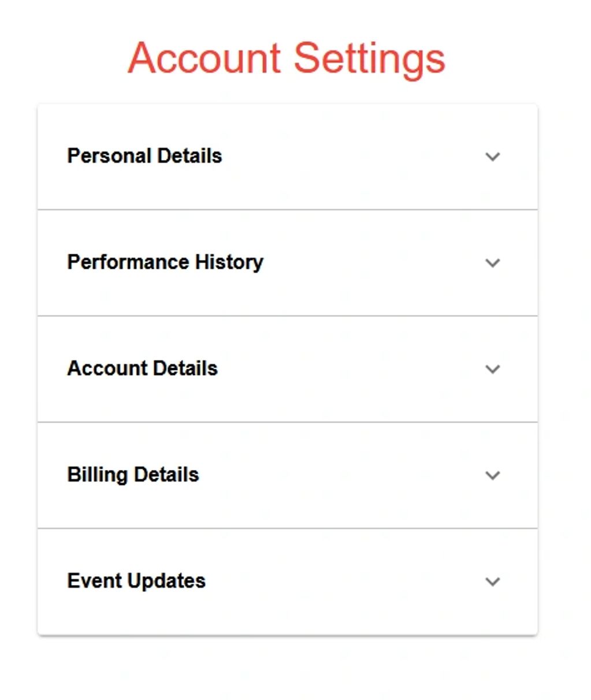
Task: Click the chevron icon beside Personal Details
Action: (492, 157)
